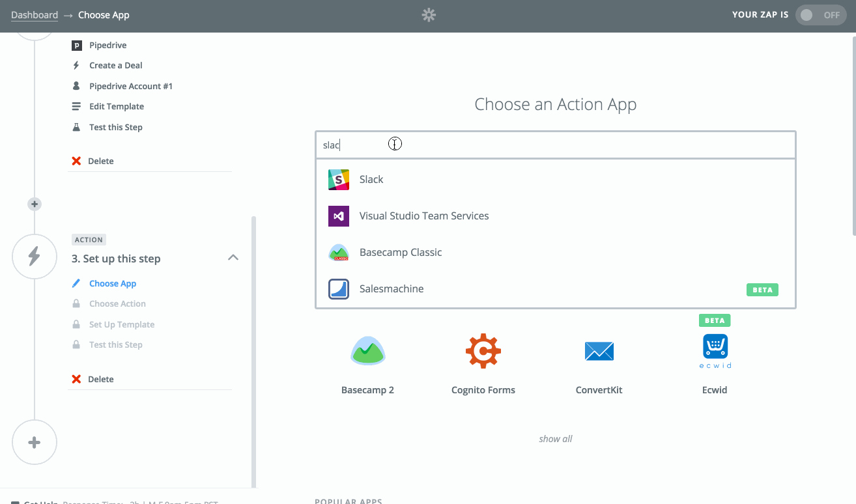Click the sidebar vertical scrollbar
Screen dimensions: 856x504
[253, 352]
